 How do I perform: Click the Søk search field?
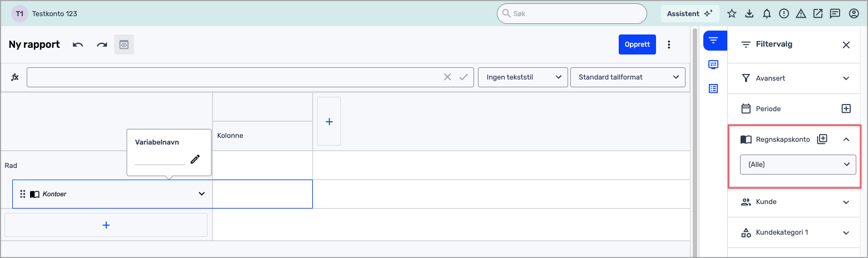[x=571, y=13]
